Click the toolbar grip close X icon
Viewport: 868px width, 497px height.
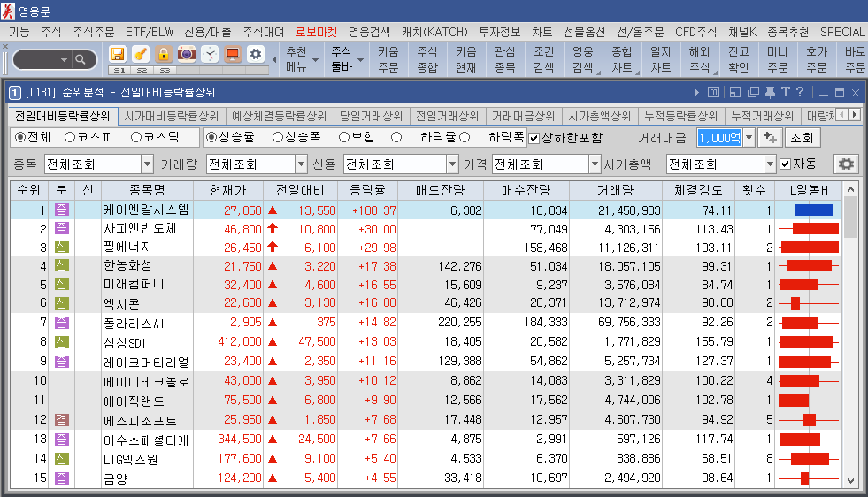pos(5,47)
